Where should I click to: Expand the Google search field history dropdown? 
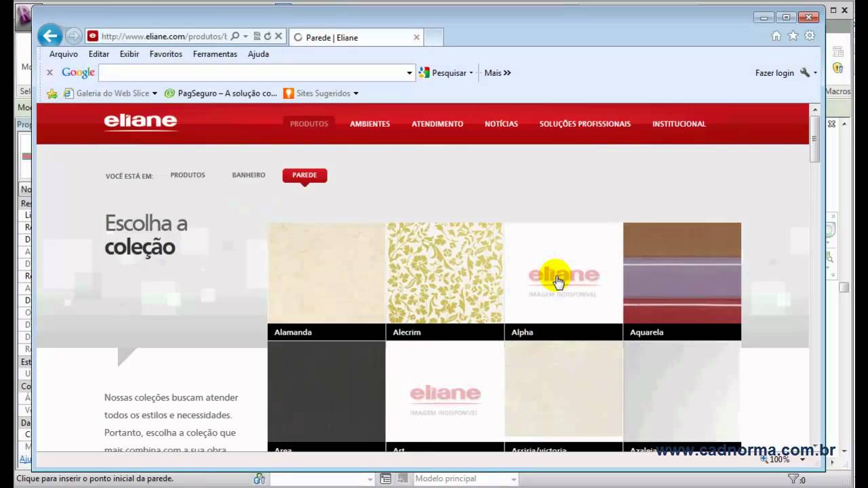(x=410, y=73)
